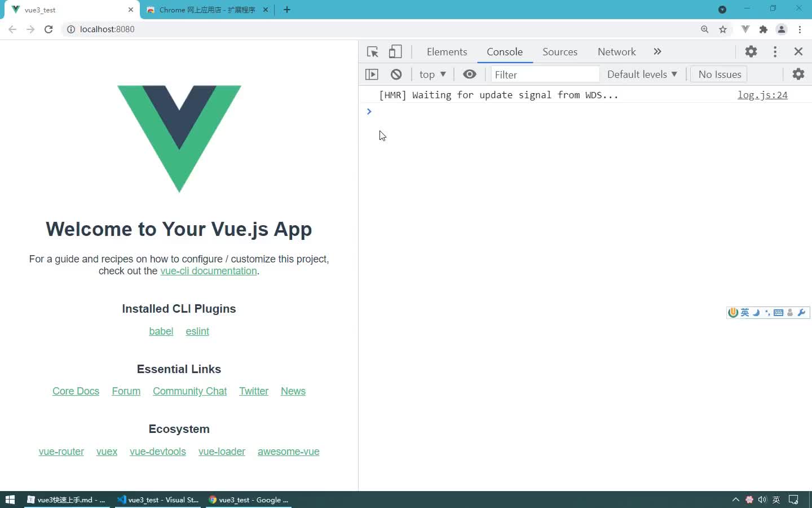
Task: Open the Forum link
Action: click(x=126, y=391)
